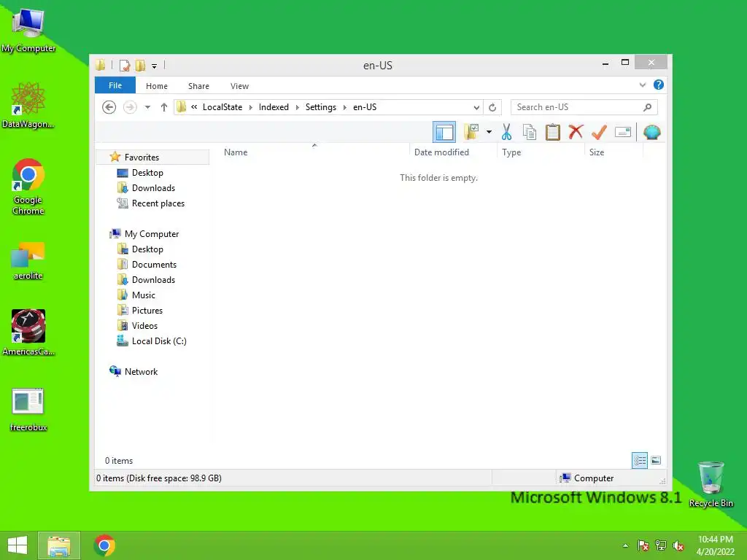Click the Copy documents icon
The width and height of the screenshot is (747, 560).
tap(530, 132)
